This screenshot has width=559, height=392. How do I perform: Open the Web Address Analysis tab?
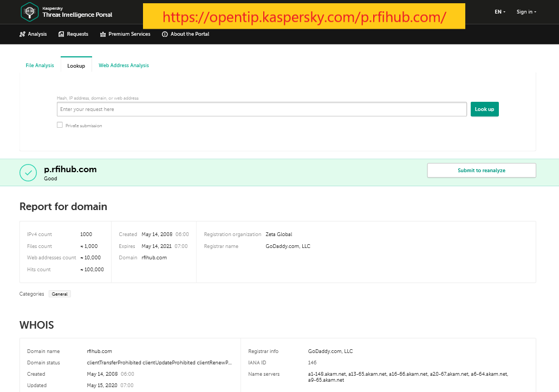click(123, 66)
